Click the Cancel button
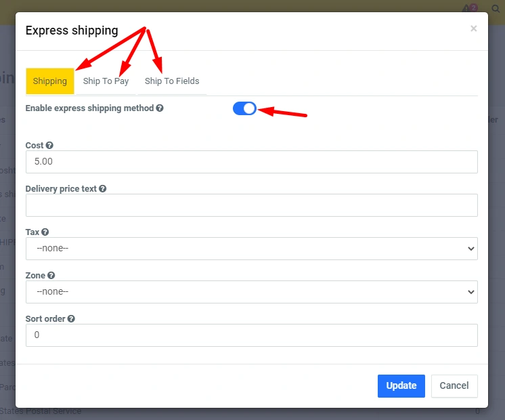The width and height of the screenshot is (505, 420). [454, 385]
